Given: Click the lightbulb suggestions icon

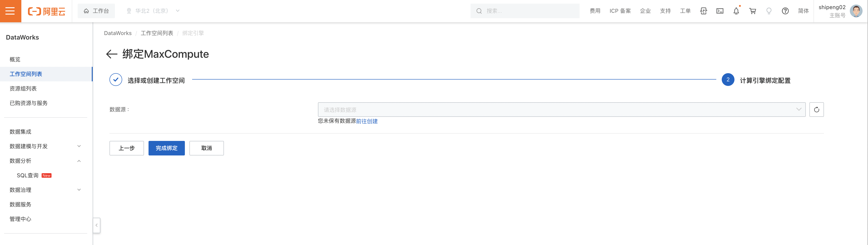Looking at the screenshot, I should 769,11.
